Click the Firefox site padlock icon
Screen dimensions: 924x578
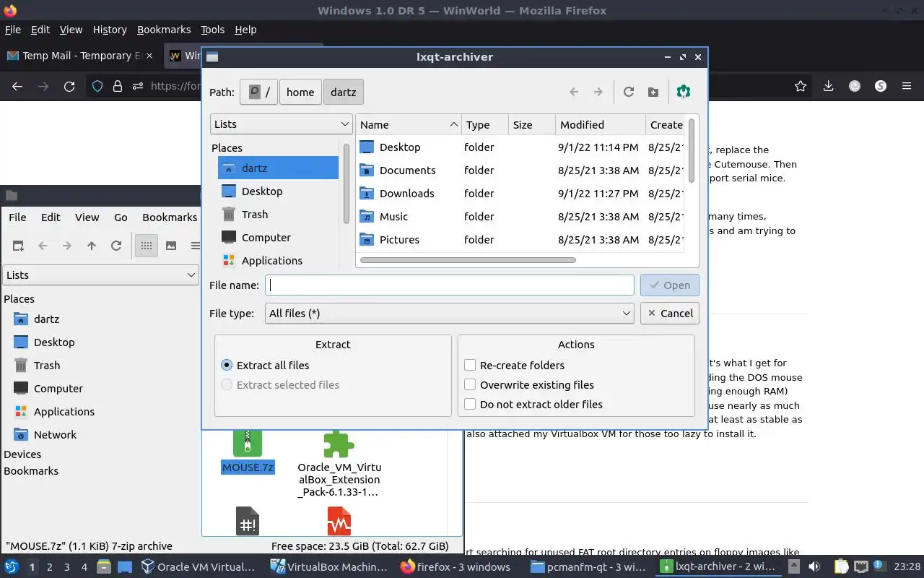118,86
